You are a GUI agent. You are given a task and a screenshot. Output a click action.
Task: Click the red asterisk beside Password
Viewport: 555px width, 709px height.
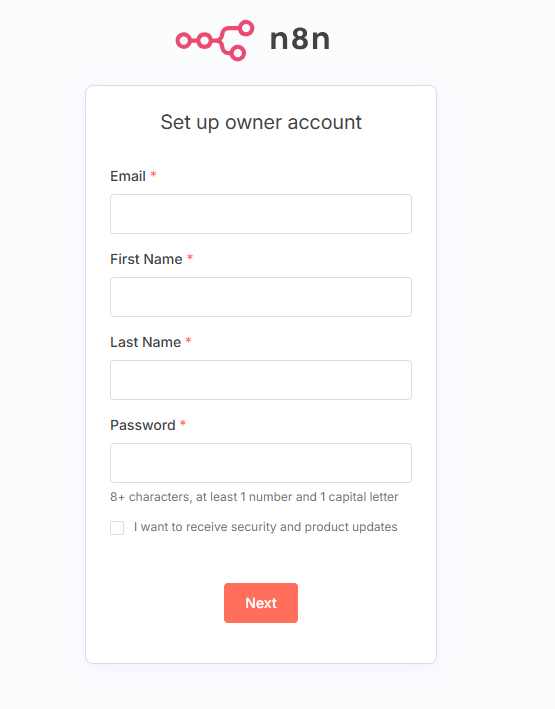tap(183, 424)
